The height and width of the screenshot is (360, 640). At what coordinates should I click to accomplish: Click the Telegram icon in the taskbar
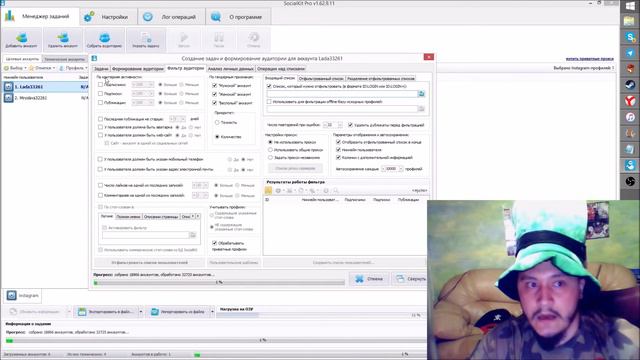tap(630, 53)
